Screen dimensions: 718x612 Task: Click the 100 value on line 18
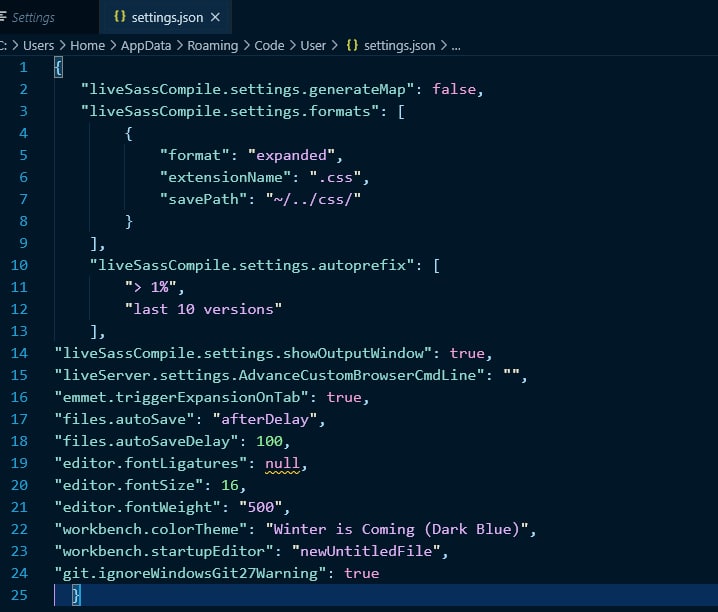[x=269, y=441]
